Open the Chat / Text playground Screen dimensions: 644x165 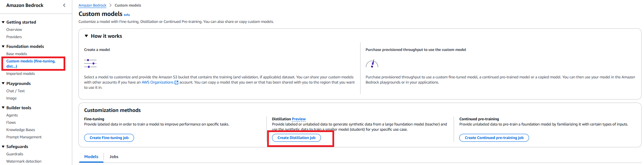point(15,91)
